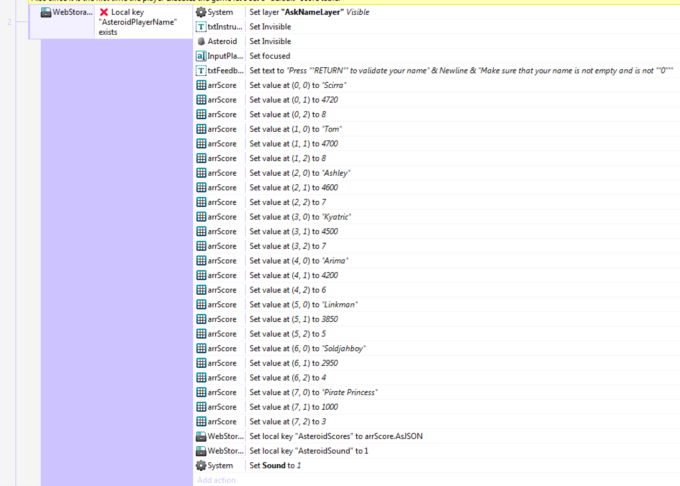
Task: Click WebStorage icon in the AsteroidScores action row
Action: point(201,436)
